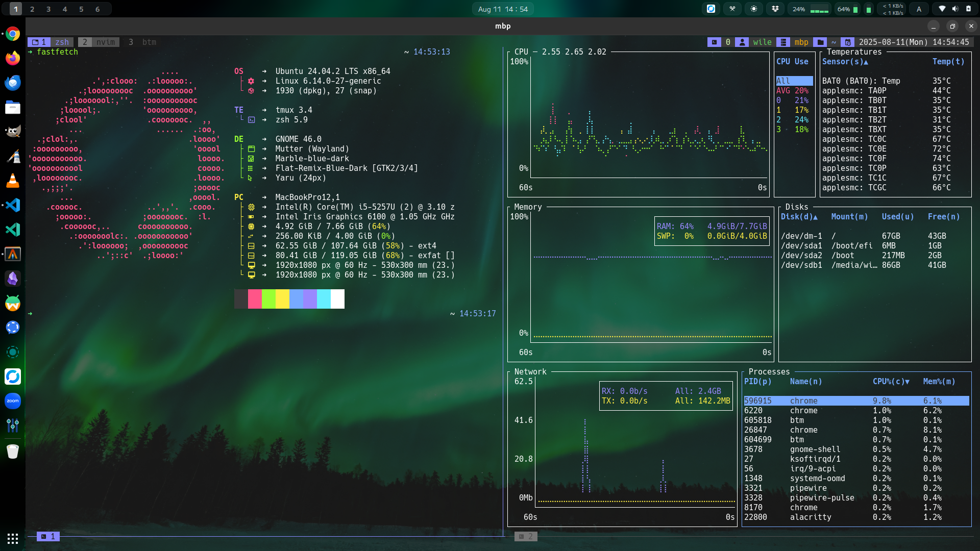The height and width of the screenshot is (551, 980).
Task: Click the volume speaker tray icon
Action: 955,9
